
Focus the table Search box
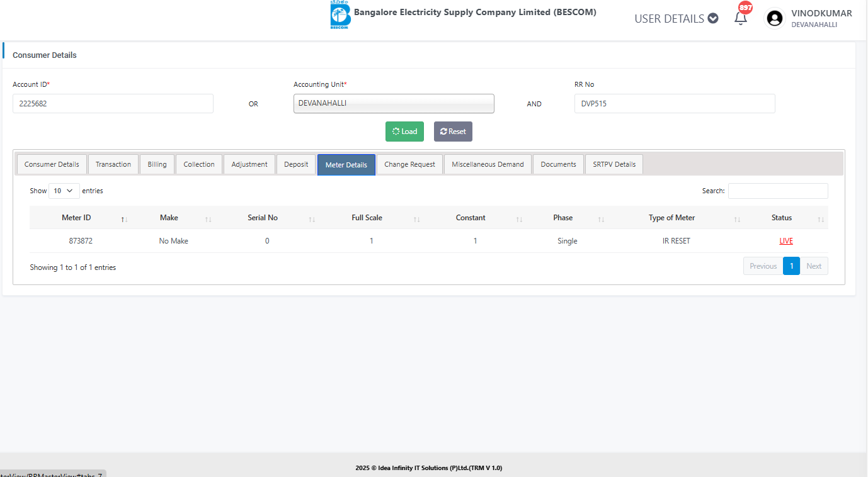click(x=778, y=191)
